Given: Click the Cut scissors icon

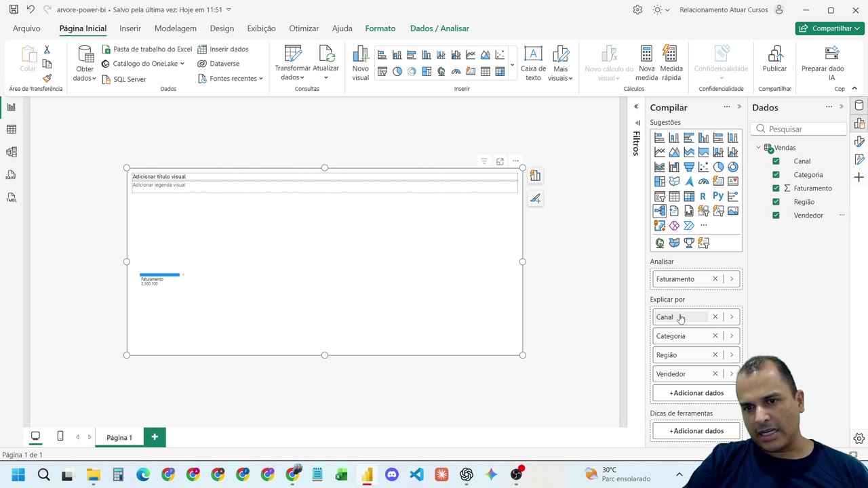Looking at the screenshot, I should pyautogui.click(x=47, y=49).
